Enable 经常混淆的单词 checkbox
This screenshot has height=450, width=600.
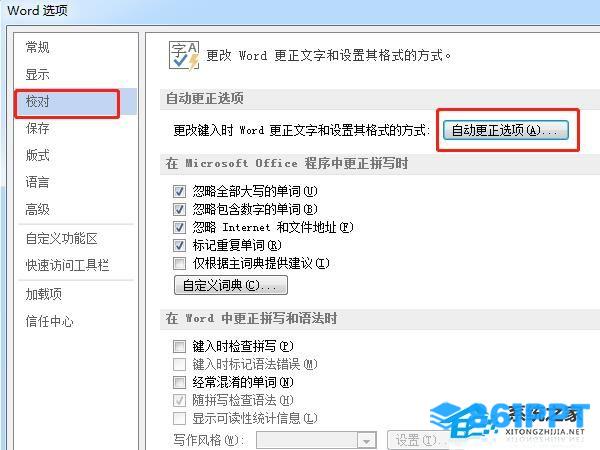(179, 382)
